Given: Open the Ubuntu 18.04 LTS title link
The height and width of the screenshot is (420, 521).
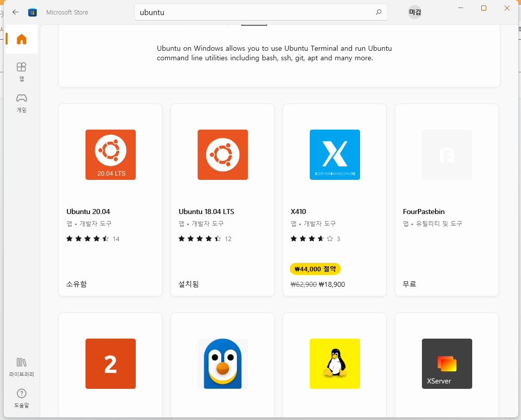Looking at the screenshot, I should 206,212.
